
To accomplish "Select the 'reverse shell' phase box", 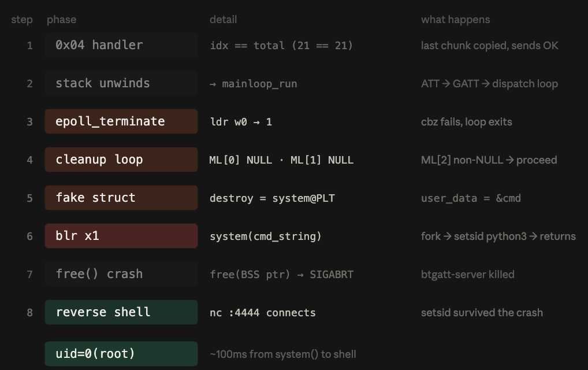I will [x=121, y=312].
